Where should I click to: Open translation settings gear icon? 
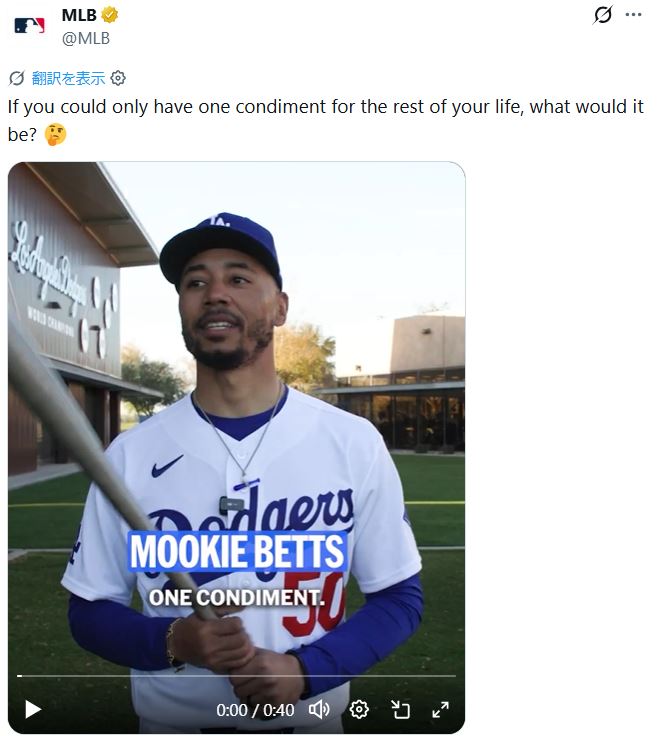(x=118, y=78)
